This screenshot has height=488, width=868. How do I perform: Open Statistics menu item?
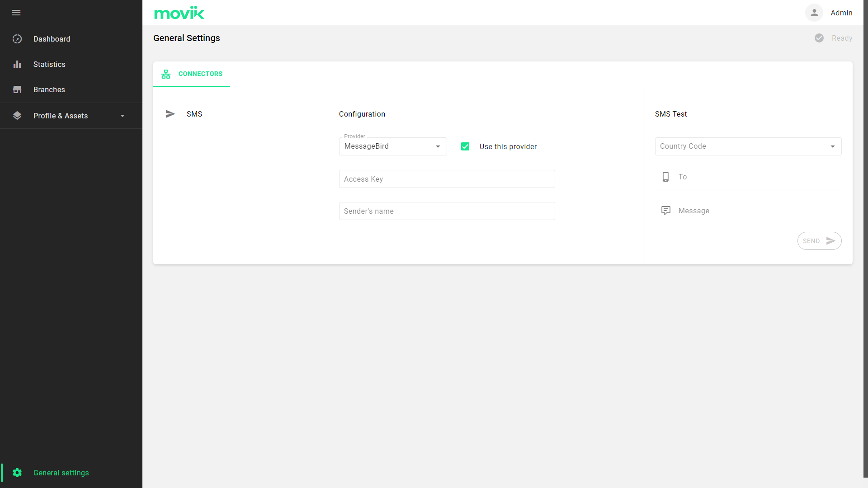(71, 64)
